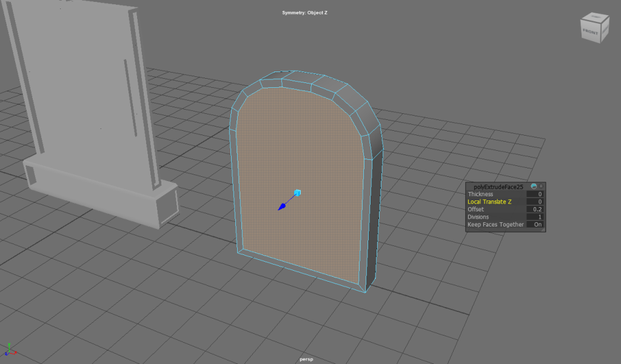Click the resize grip of polyExtrudeFace25 panel
The width and height of the screenshot is (621, 364).
[x=542, y=230]
